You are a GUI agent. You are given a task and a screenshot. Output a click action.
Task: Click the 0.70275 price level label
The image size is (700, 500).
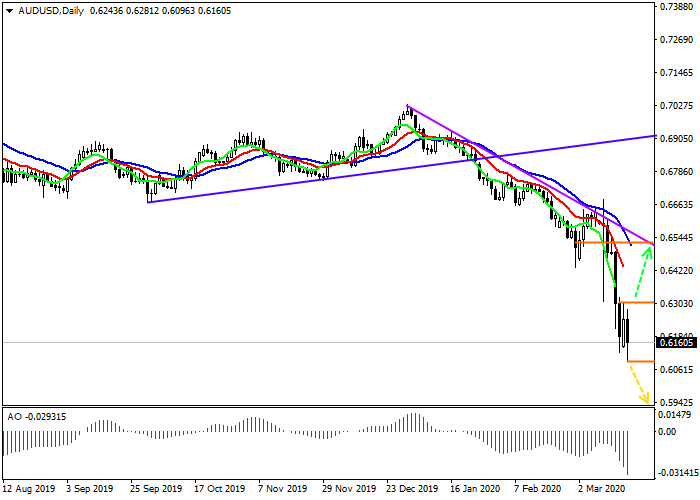coord(677,105)
